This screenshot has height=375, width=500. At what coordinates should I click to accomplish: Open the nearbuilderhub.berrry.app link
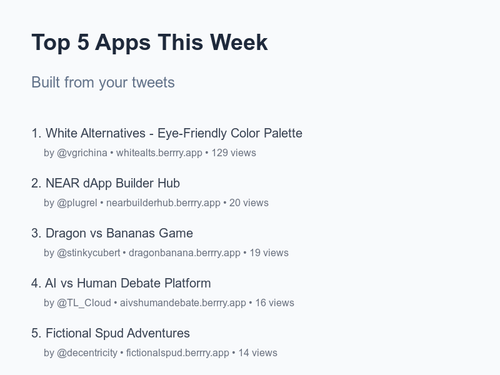[163, 203]
